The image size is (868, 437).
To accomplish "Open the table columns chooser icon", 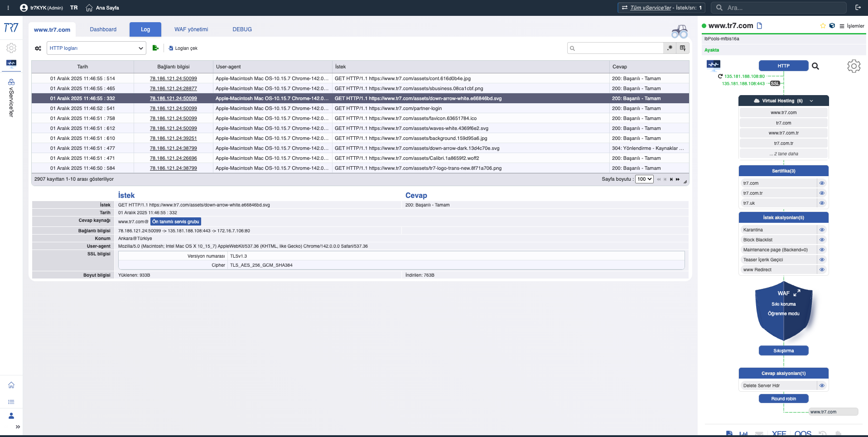I will (x=683, y=48).
